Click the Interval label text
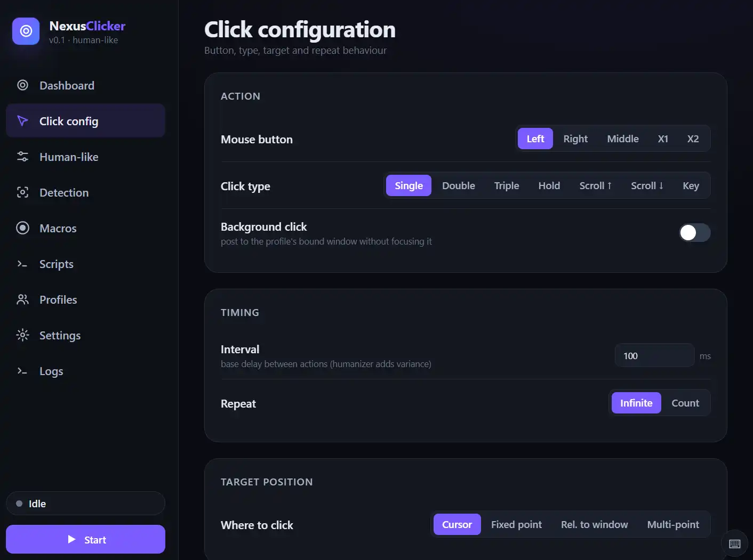The height and width of the screenshot is (560, 753). [x=240, y=349]
